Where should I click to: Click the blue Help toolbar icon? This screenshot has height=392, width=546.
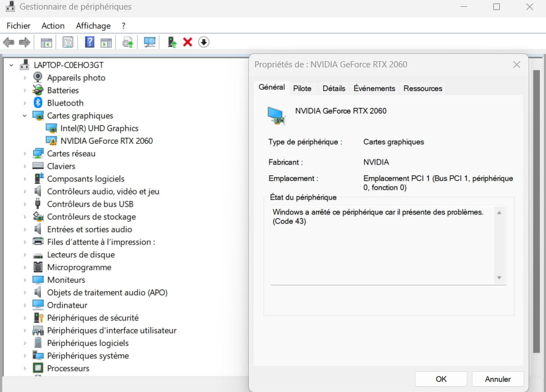tap(90, 42)
